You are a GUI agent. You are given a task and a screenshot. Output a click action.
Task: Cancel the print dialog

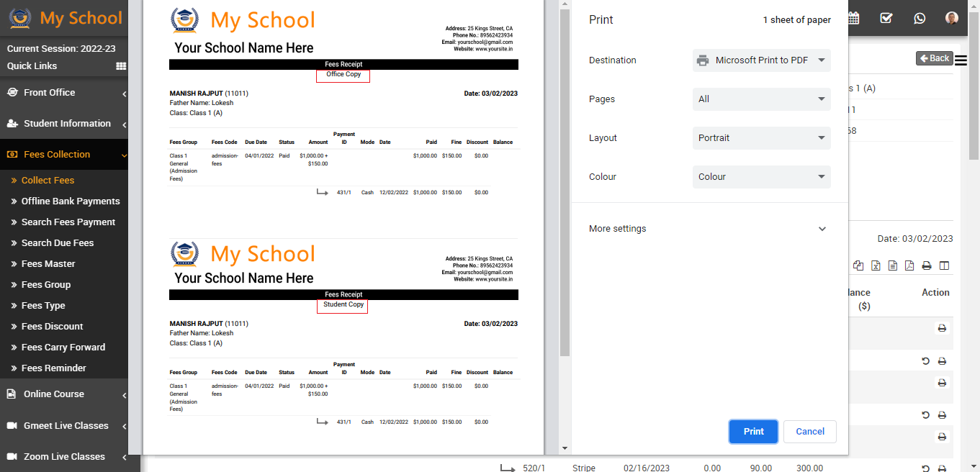tap(809, 432)
